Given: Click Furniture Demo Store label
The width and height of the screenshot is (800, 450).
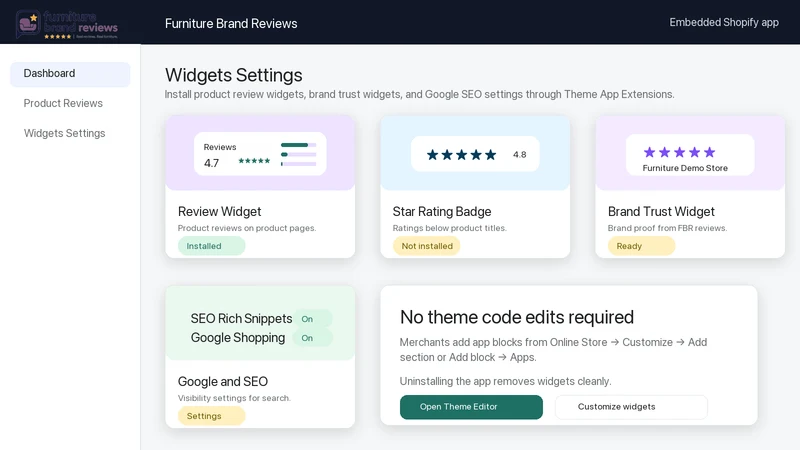Looking at the screenshot, I should [685, 168].
